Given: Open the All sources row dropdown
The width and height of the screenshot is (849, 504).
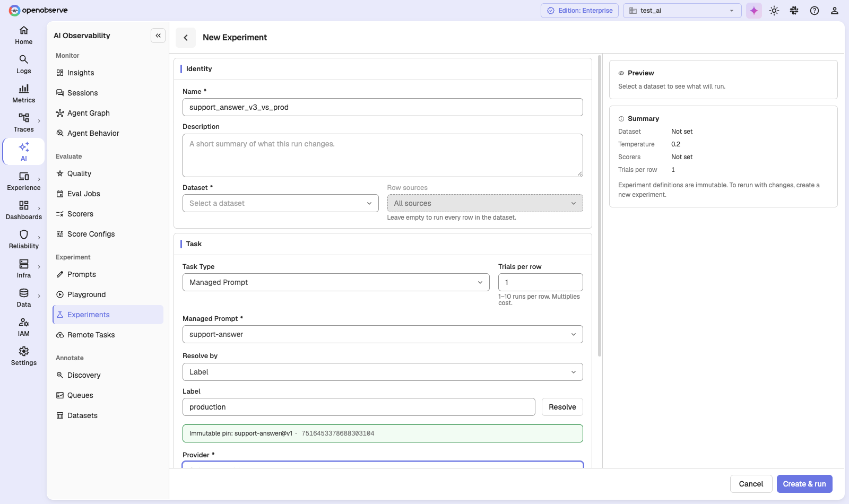Looking at the screenshot, I should coord(485,203).
